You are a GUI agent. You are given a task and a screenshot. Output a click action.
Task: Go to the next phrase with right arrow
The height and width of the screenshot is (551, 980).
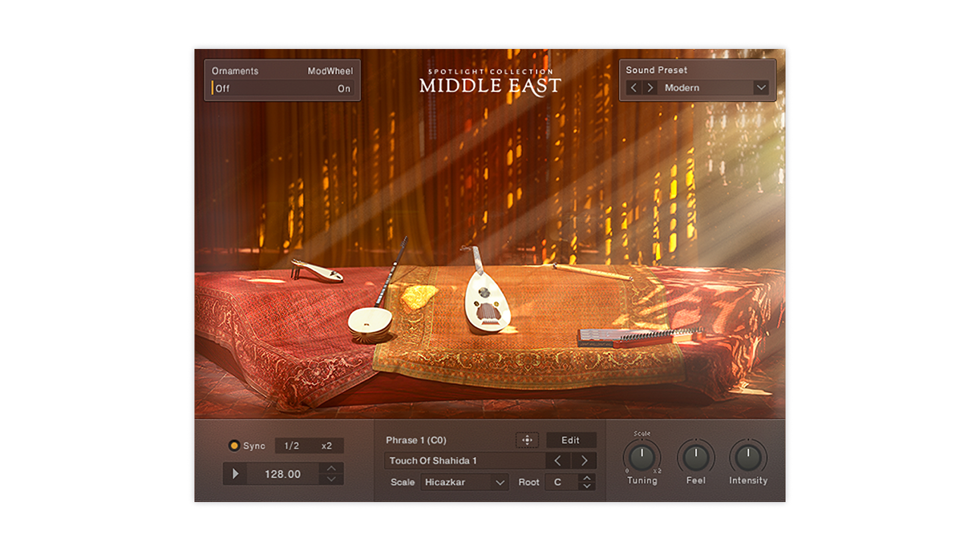pos(584,461)
